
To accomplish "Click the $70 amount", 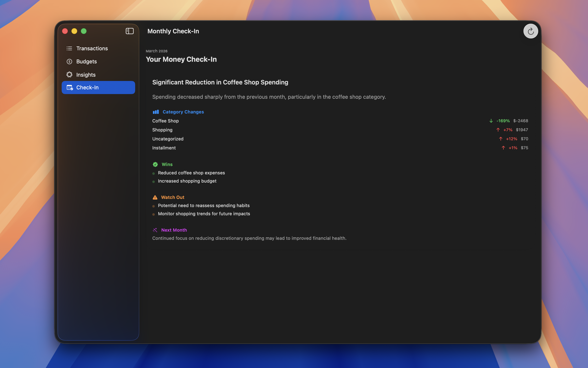I will 524,139.
